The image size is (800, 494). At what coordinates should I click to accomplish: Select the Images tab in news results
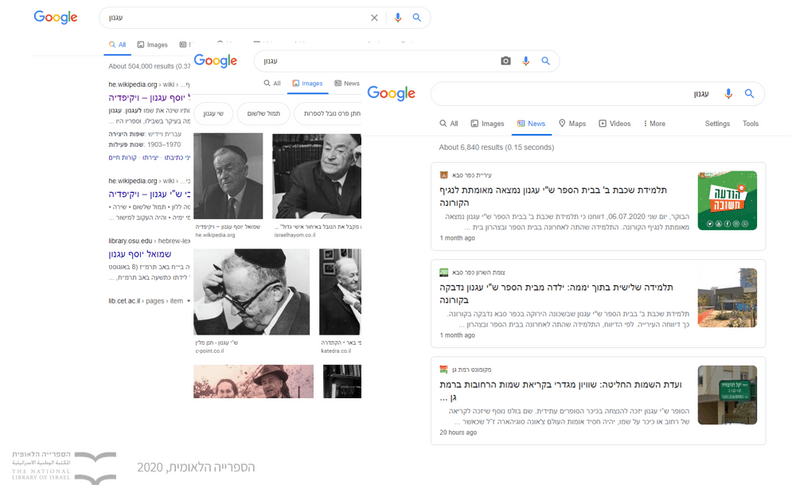tap(487, 124)
